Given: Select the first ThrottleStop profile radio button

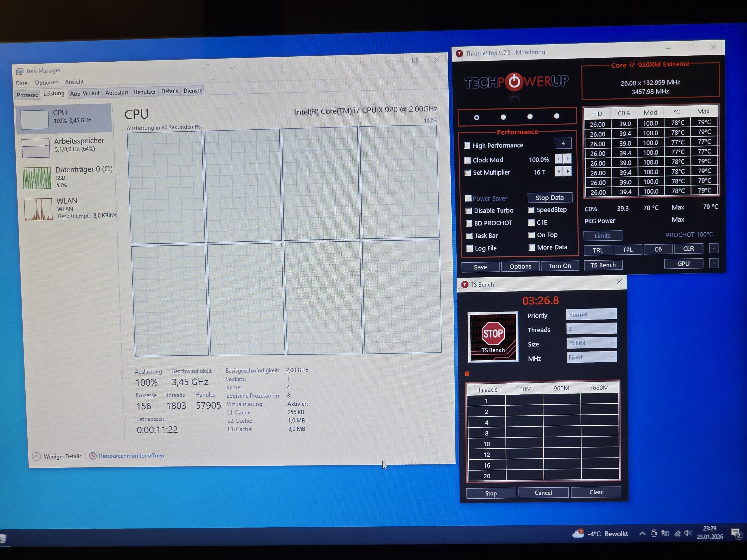Looking at the screenshot, I should (477, 117).
